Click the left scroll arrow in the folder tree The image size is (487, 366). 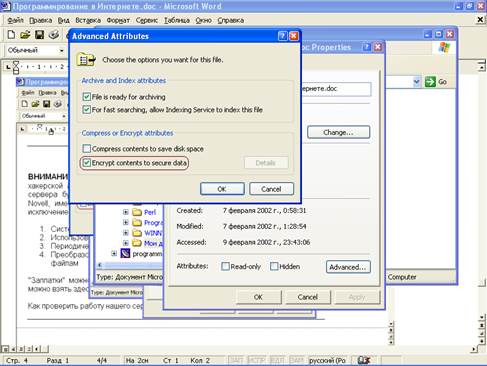point(99,265)
